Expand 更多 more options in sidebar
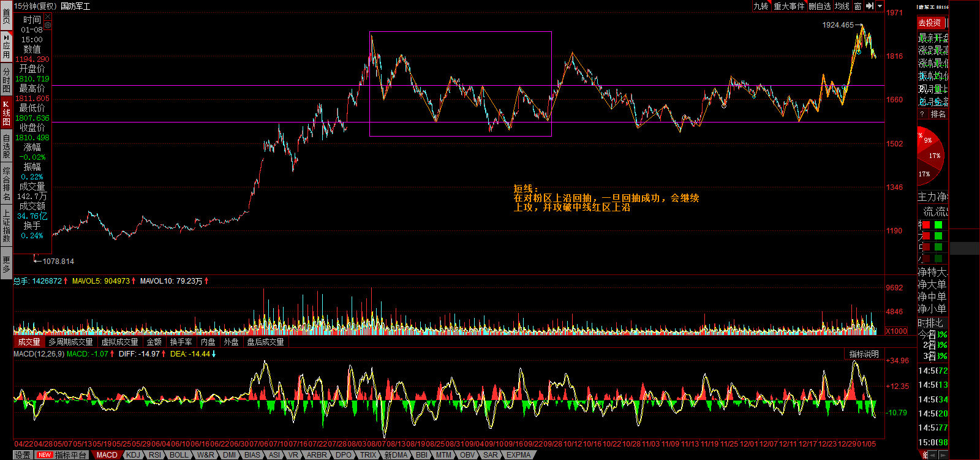The height and width of the screenshot is (460, 980). click(6, 265)
